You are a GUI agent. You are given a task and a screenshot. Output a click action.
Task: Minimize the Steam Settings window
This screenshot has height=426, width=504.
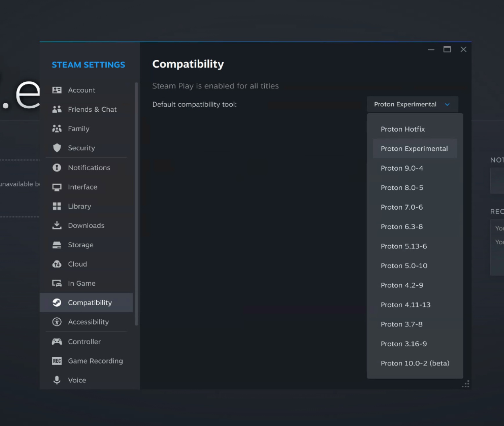click(431, 50)
